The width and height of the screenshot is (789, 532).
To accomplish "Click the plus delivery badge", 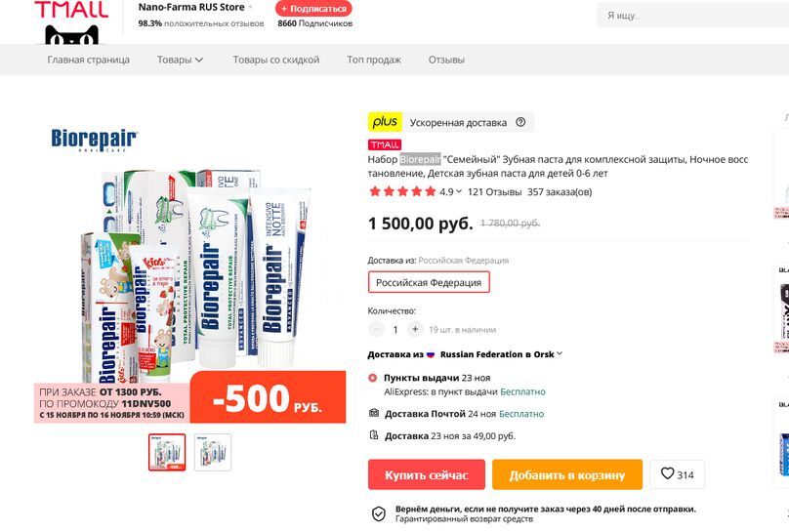I will pos(385,122).
